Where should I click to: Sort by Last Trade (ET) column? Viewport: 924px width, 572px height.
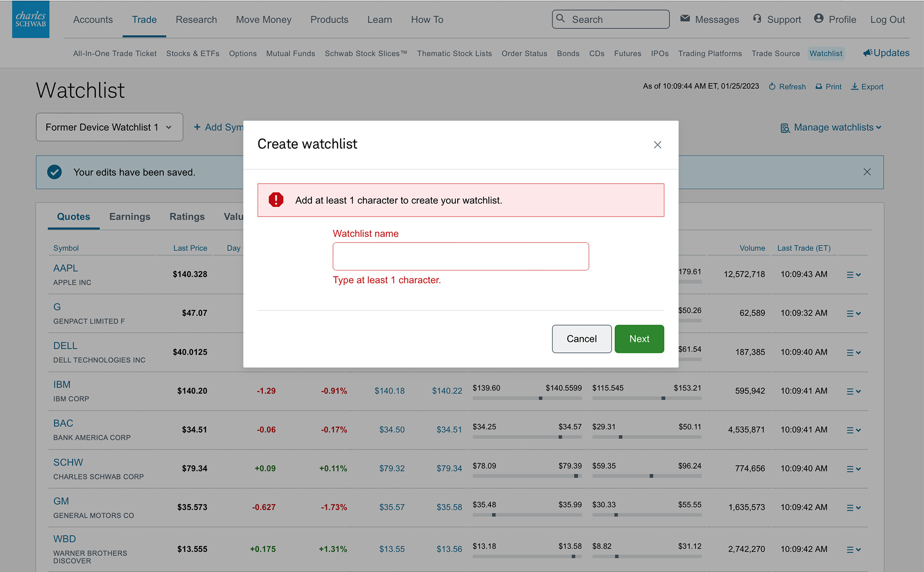click(804, 248)
